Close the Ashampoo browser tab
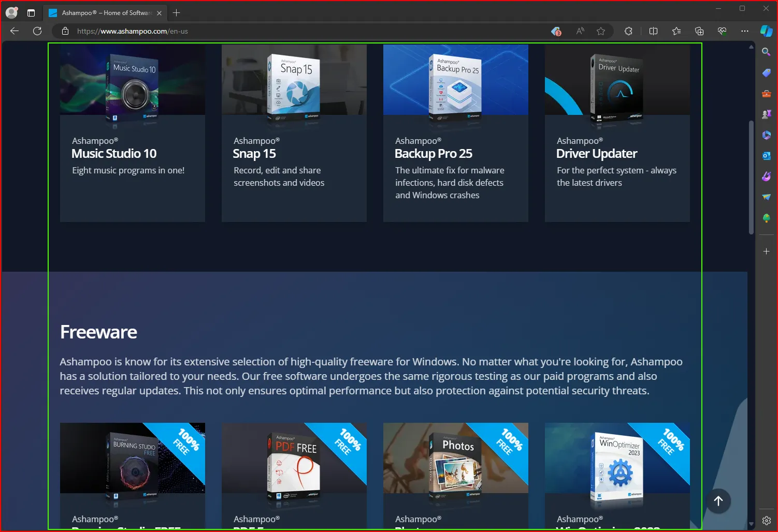 [159, 13]
